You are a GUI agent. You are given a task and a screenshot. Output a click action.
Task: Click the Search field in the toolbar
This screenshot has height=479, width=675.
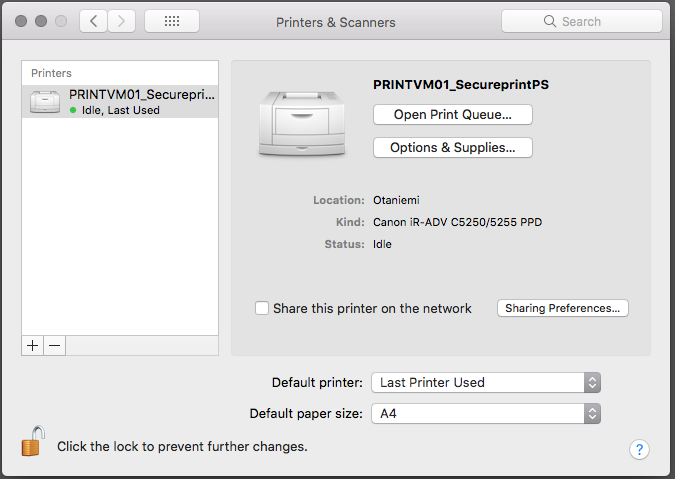pos(581,21)
